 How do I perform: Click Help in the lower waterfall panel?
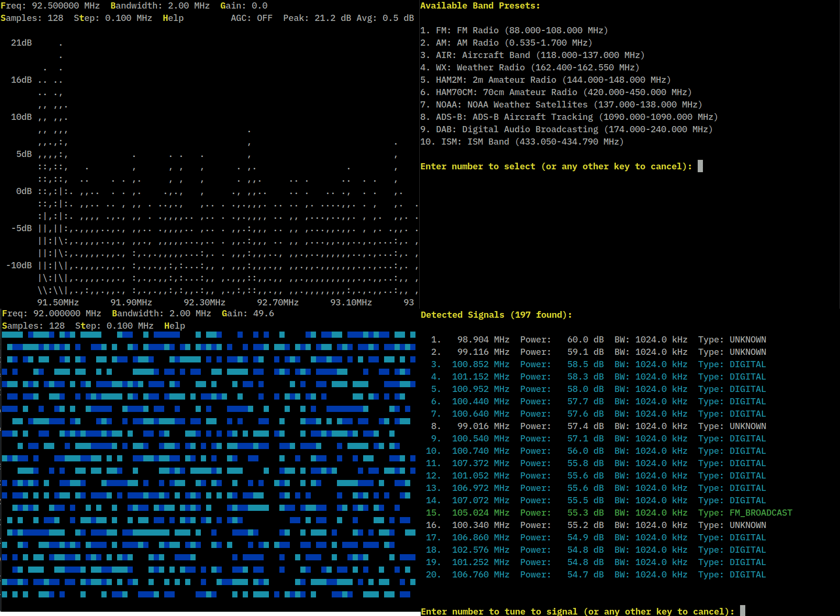coord(174,326)
